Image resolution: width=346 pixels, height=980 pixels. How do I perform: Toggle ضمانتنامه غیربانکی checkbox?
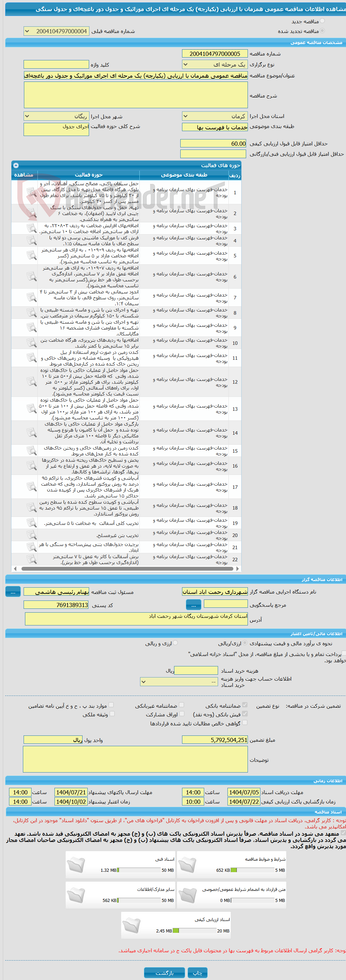click(181, 705)
